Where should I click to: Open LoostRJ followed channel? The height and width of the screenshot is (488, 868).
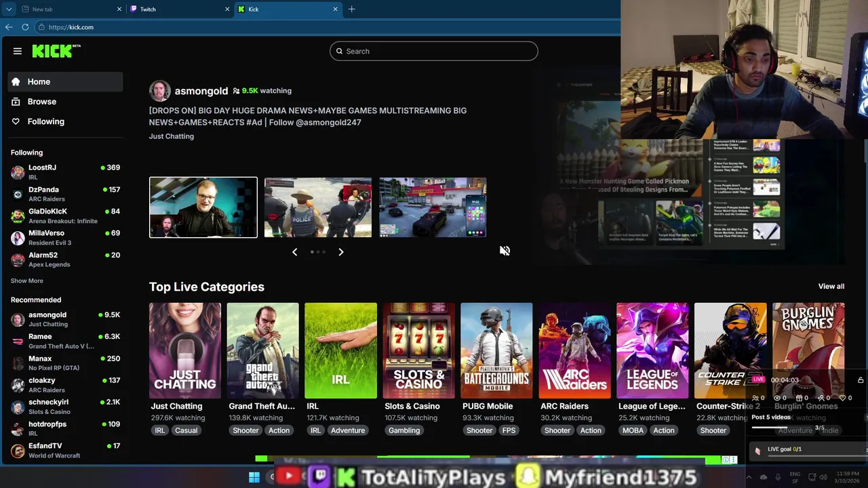(x=65, y=172)
